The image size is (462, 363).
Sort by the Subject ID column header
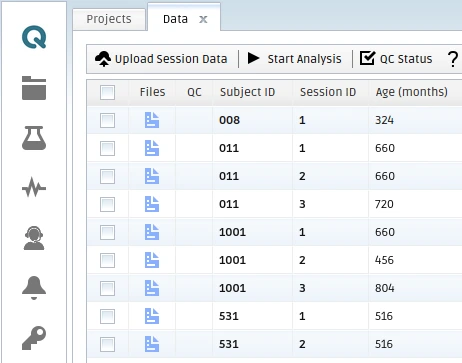coord(252,92)
